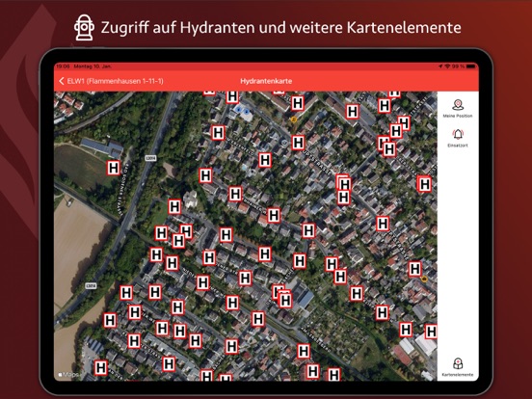This screenshot has height=399, width=532.
Task: Select the hydrant marker cut by the right sidebar edge
Action: (x=431, y=332)
